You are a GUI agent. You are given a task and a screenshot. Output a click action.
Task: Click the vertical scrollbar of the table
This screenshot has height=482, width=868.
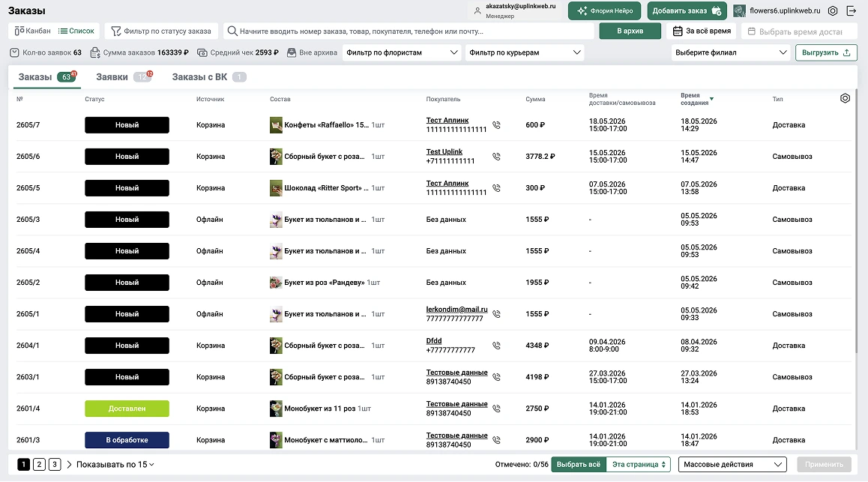point(856,221)
